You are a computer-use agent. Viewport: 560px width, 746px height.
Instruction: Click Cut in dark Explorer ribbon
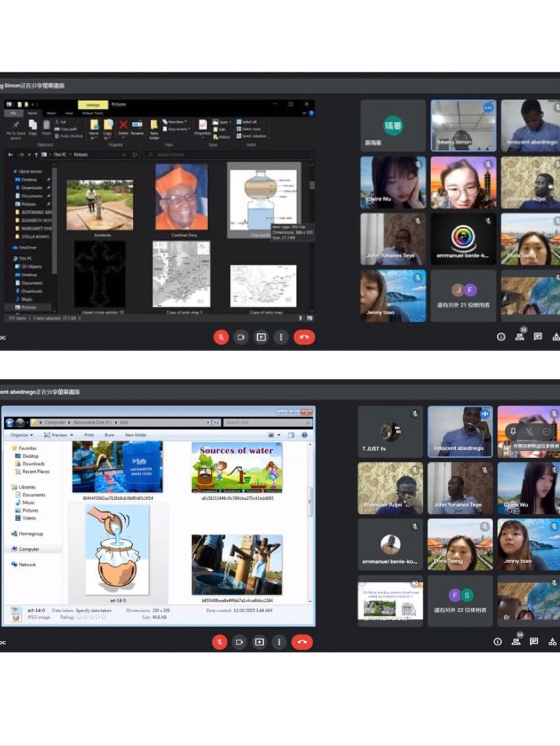click(61, 122)
